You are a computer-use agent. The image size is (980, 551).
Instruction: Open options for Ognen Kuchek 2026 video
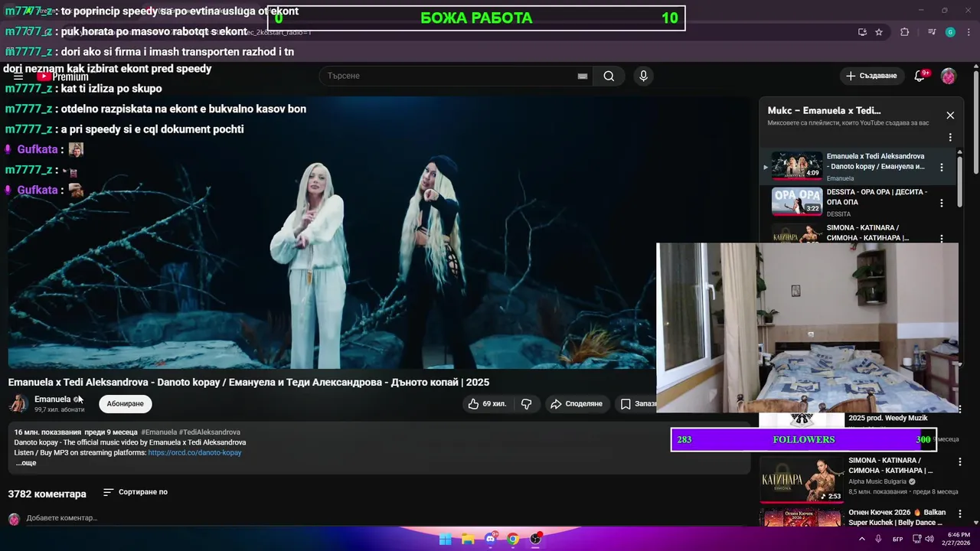[x=960, y=514]
